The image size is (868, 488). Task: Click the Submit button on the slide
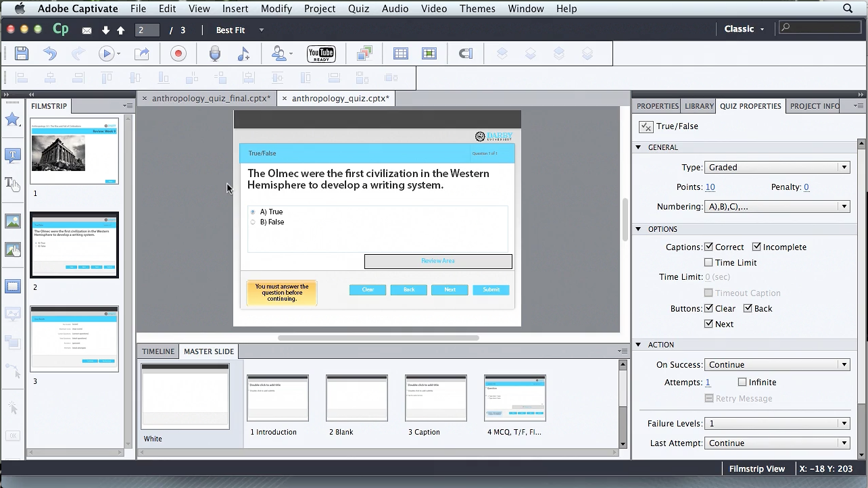[491, 290]
